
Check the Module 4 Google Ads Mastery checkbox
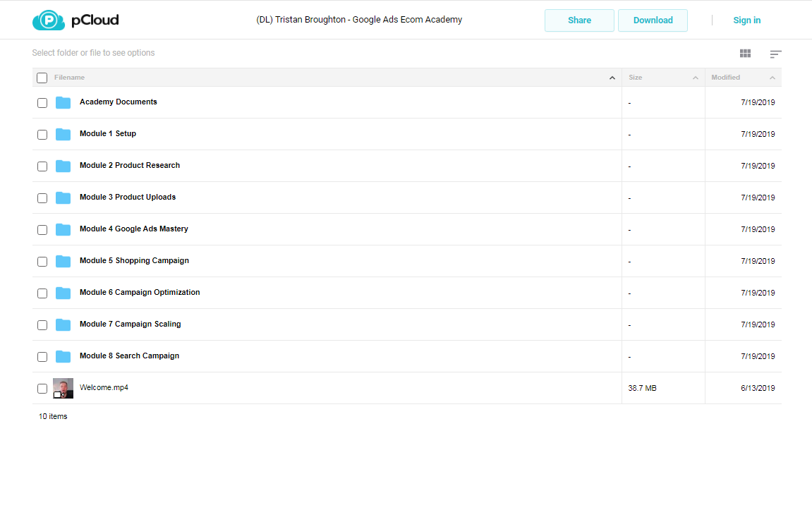pos(42,230)
